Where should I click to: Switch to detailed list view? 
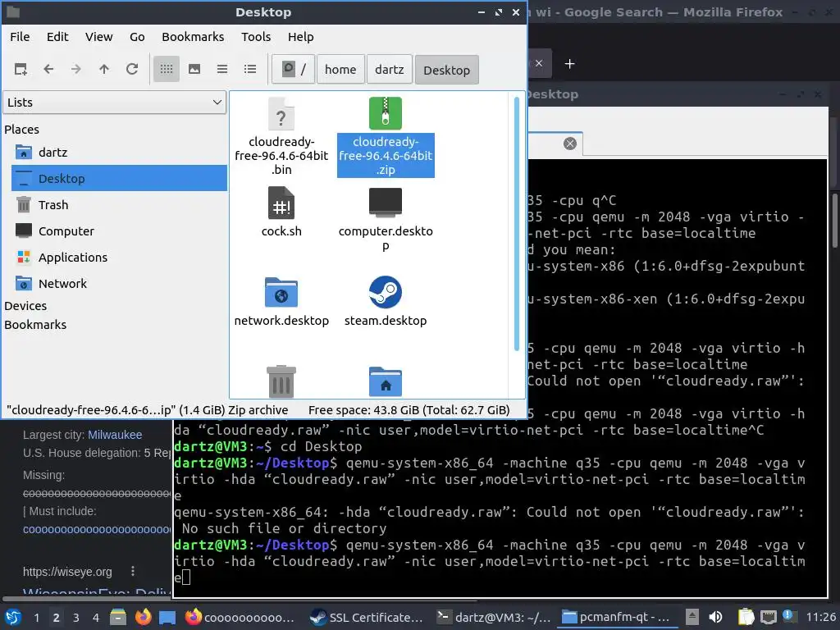pyautogui.click(x=250, y=69)
